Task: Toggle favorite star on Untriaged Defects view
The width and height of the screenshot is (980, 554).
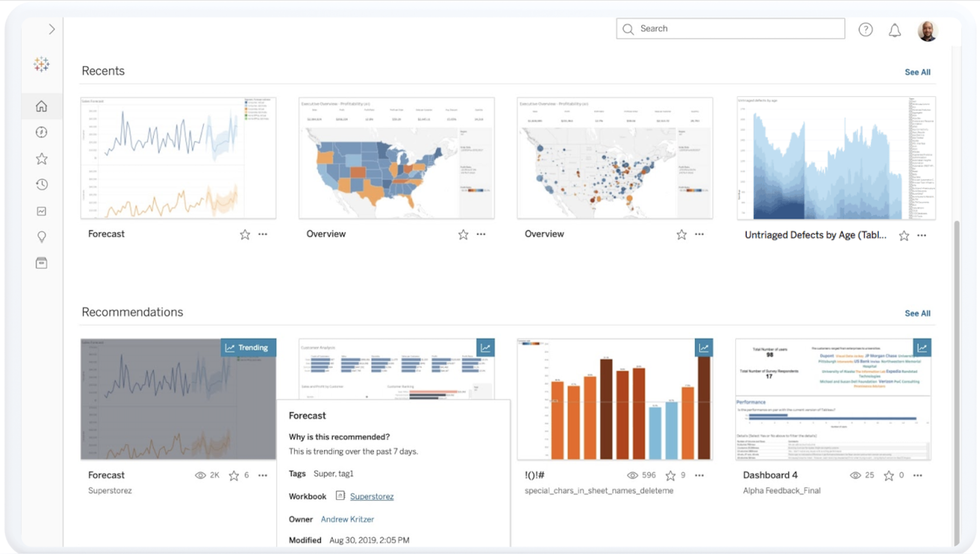Action: click(904, 236)
